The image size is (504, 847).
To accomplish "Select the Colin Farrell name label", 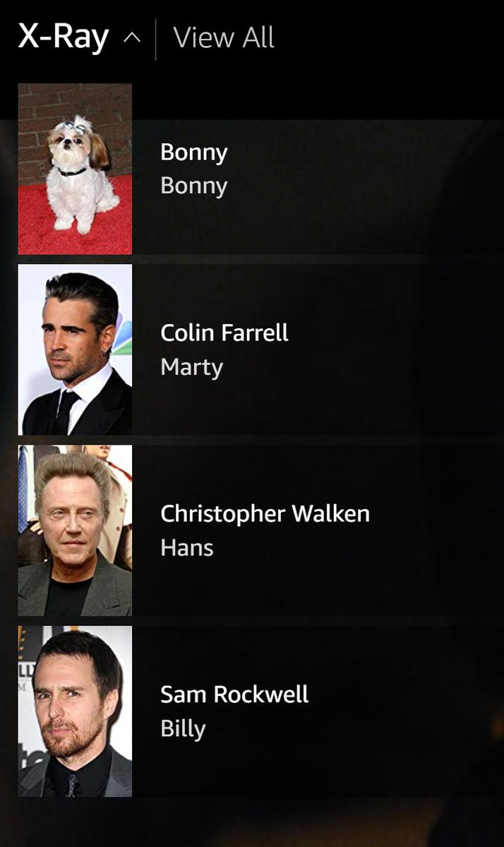I will tap(224, 332).
